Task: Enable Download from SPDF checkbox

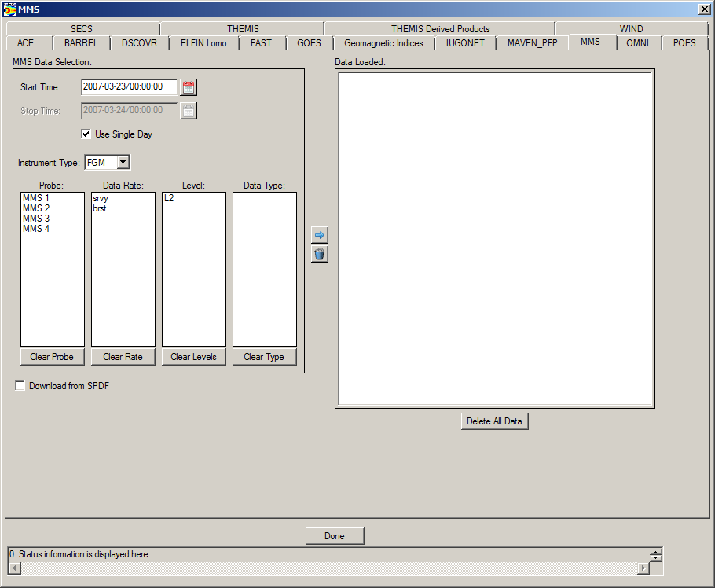Action: [x=20, y=386]
